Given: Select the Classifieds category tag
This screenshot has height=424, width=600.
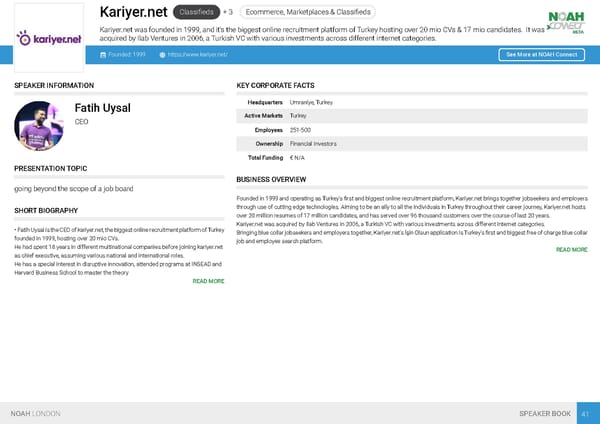Looking at the screenshot, I should (x=198, y=12).
